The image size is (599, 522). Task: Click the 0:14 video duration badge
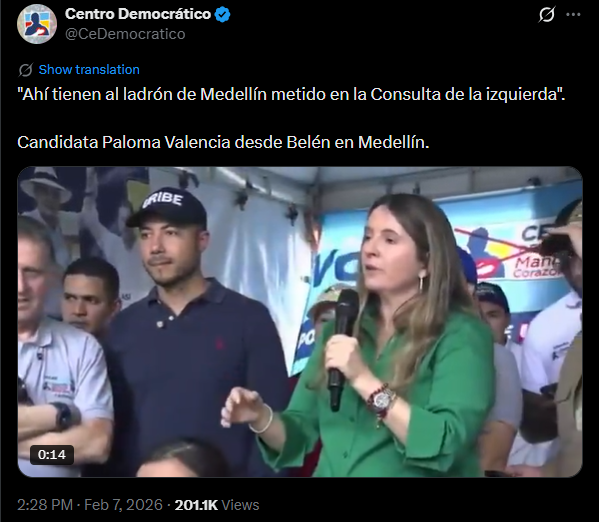tap(52, 455)
